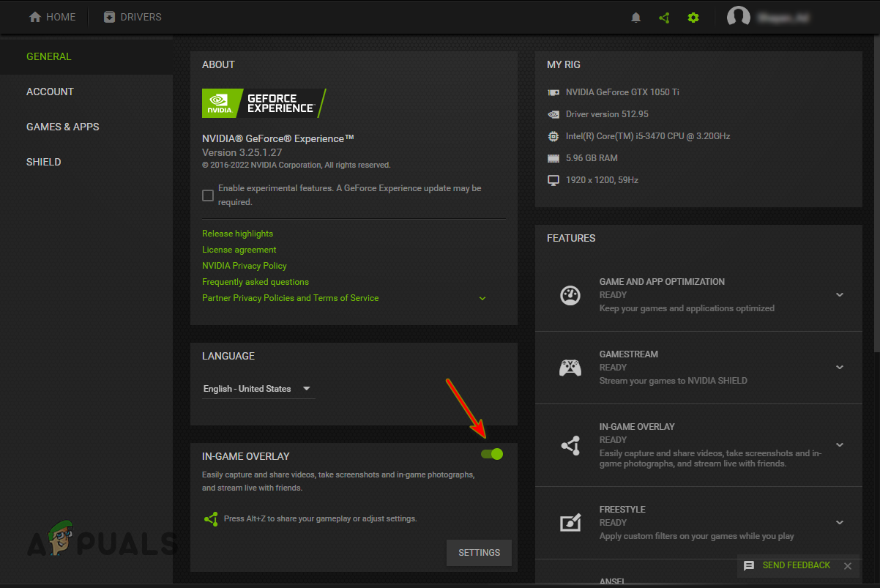
Task: Click the SETTINGS button for In-Game Overlay
Action: [479, 553]
